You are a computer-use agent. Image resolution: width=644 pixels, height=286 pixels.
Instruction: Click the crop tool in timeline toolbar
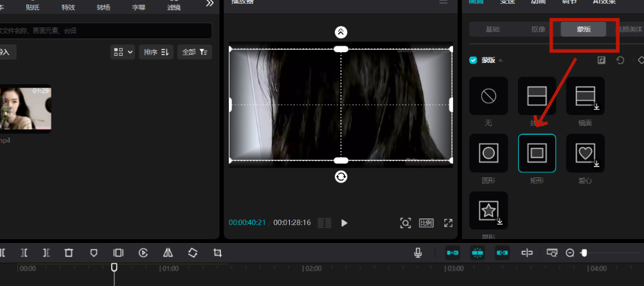[217, 253]
